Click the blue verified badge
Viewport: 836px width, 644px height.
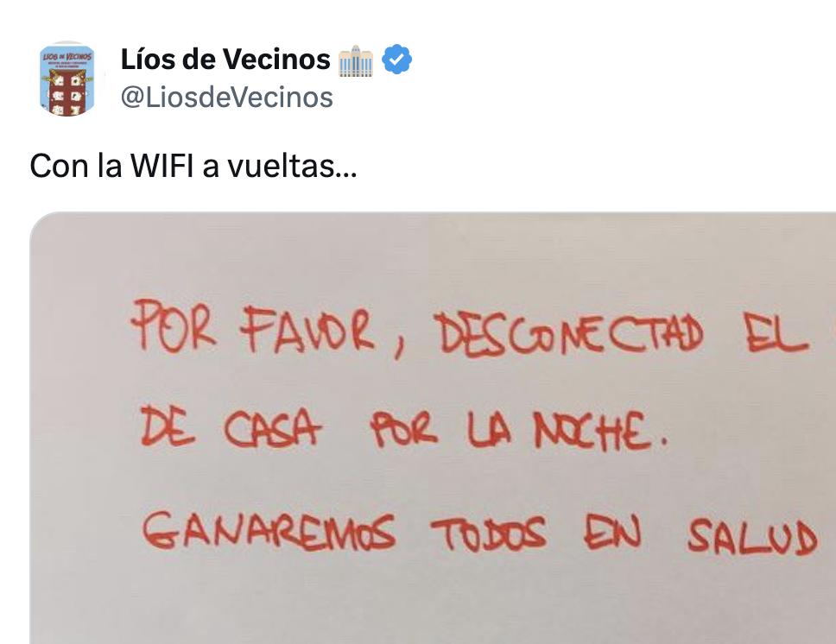pyautogui.click(x=398, y=60)
